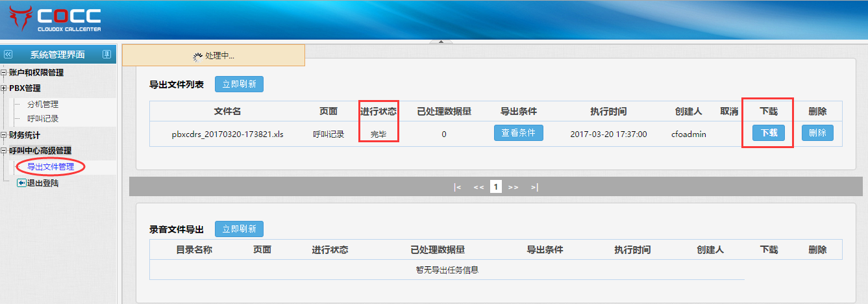Toggle the 财务统计 tree node
The height and width of the screenshot is (304, 868).
(3, 135)
